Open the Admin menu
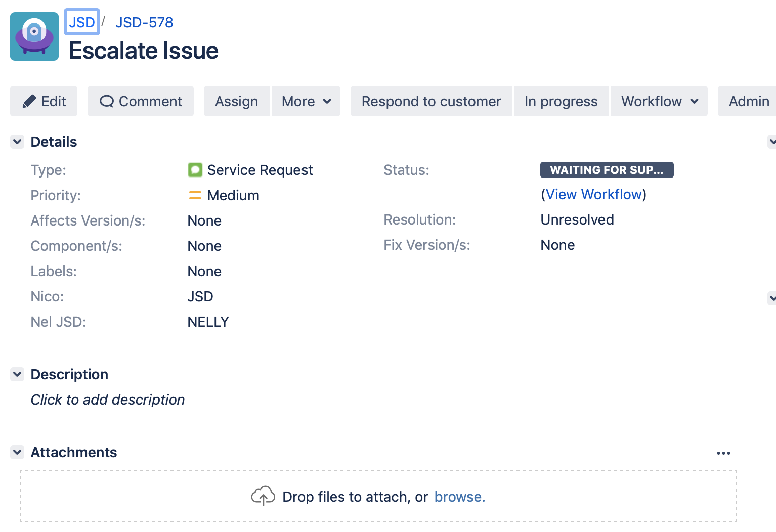Screen dimensions: 776x532 [748, 101]
